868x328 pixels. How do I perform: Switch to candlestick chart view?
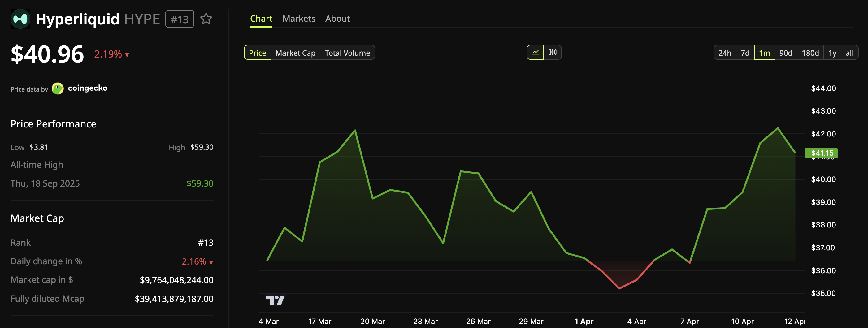pyautogui.click(x=553, y=53)
